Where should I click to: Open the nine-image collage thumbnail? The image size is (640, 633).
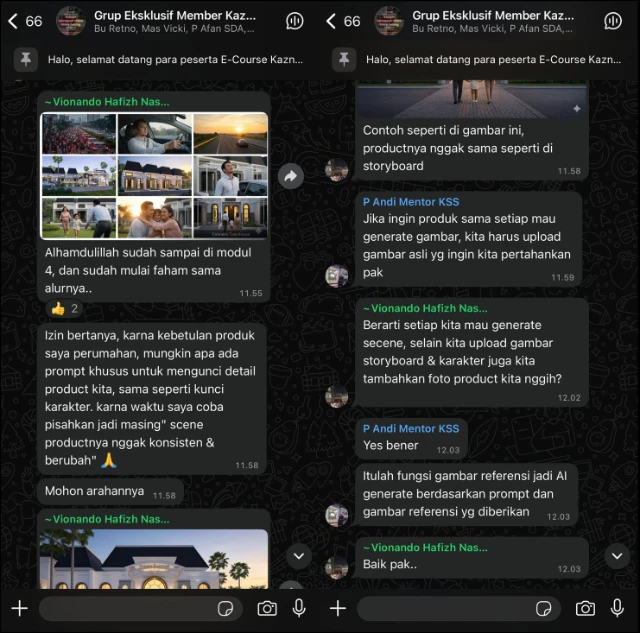pyautogui.click(x=155, y=176)
